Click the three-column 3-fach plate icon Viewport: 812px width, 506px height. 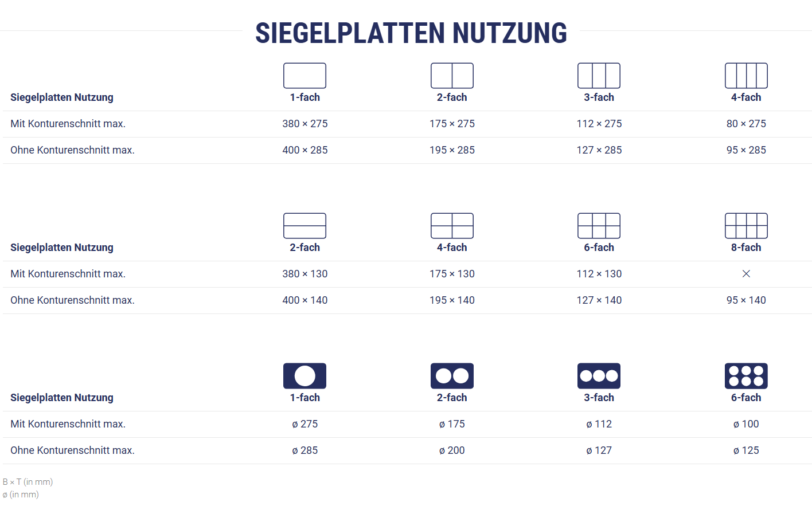[x=599, y=76]
